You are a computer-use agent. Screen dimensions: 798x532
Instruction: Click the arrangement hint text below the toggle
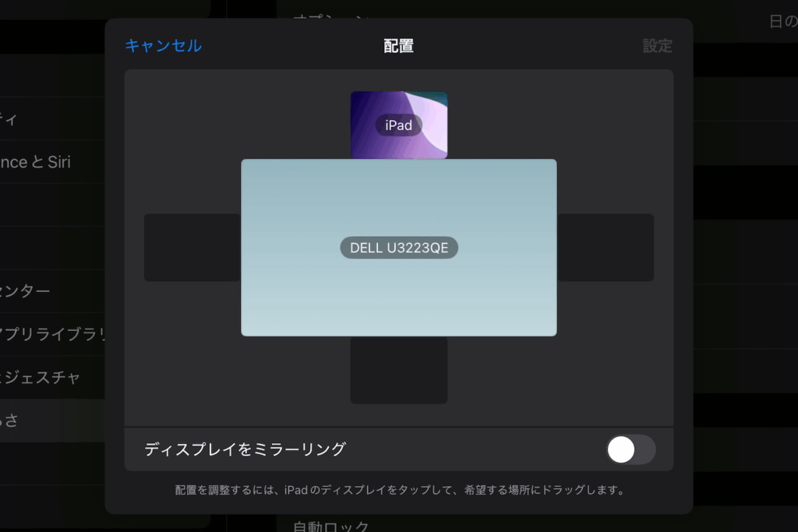(x=399, y=490)
